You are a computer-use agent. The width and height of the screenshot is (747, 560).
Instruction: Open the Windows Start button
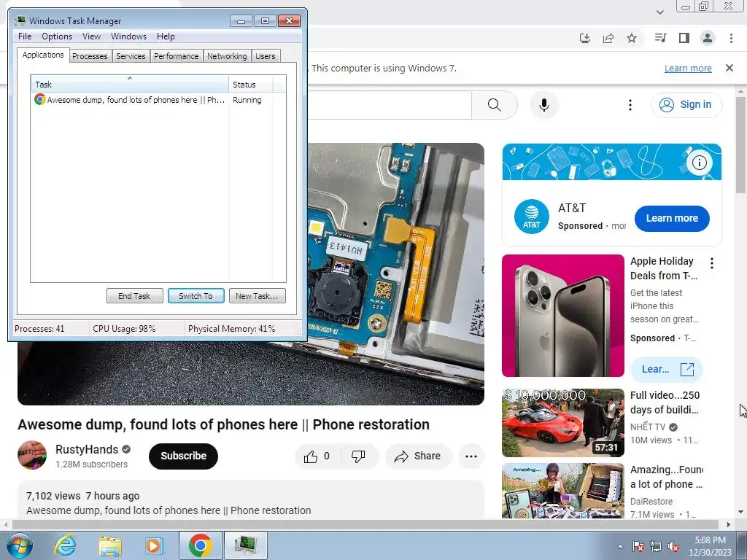(x=20, y=545)
